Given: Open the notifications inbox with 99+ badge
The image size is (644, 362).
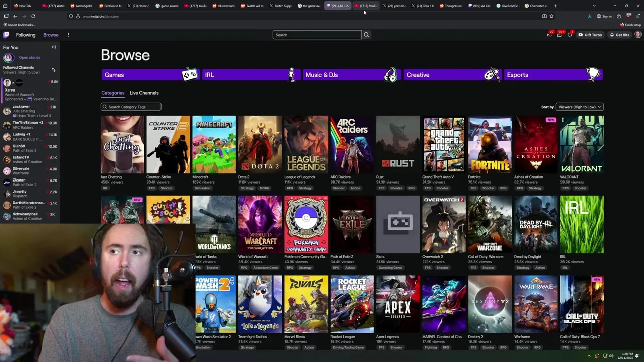Looking at the screenshot, I should [559, 35].
